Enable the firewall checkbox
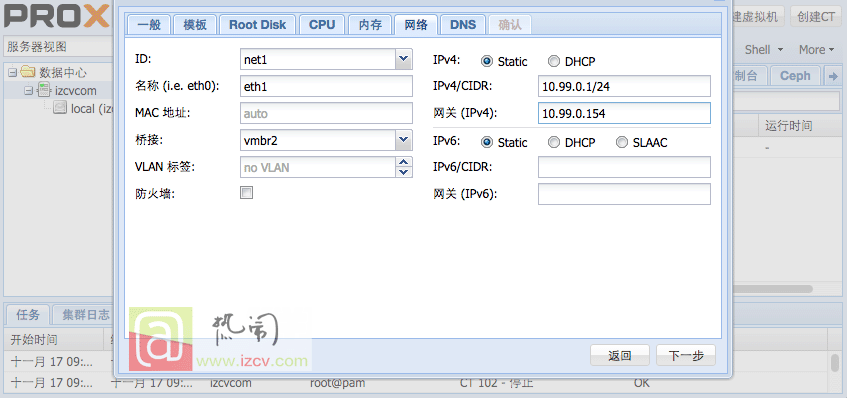The width and height of the screenshot is (847, 398). pyautogui.click(x=246, y=193)
